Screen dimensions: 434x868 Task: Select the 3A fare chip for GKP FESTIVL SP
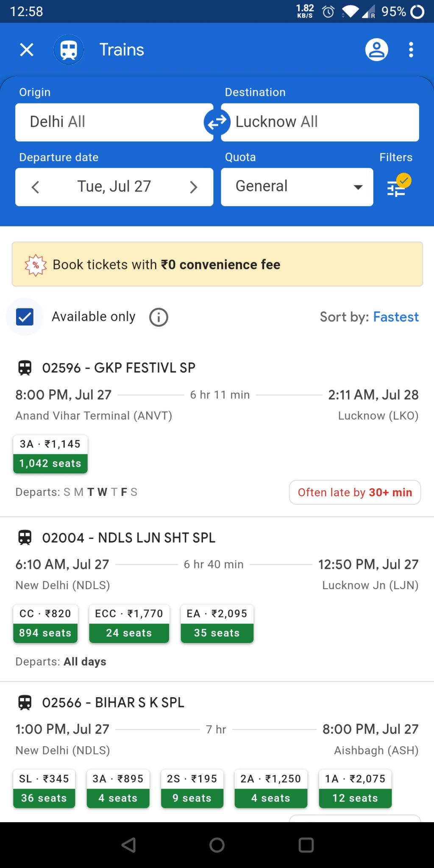[x=50, y=453]
